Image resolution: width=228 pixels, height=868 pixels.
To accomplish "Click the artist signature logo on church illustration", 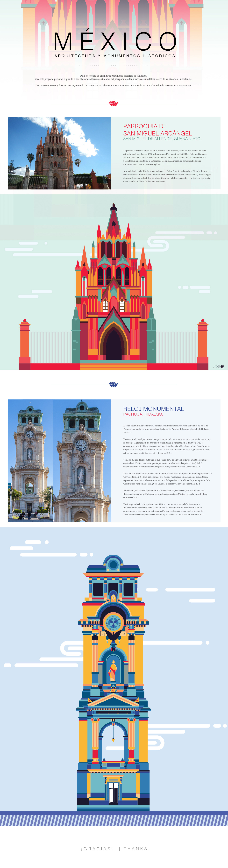I will click(x=219, y=367).
